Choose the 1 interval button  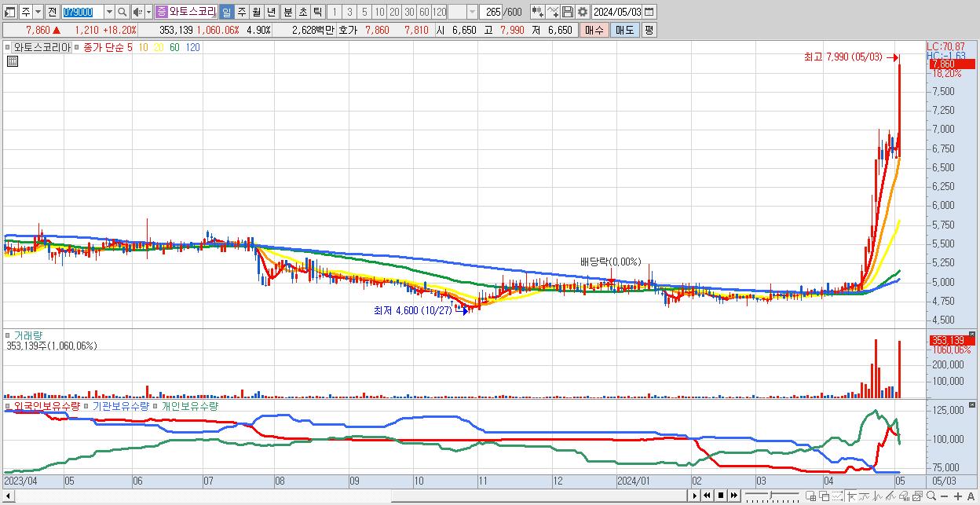335,12
